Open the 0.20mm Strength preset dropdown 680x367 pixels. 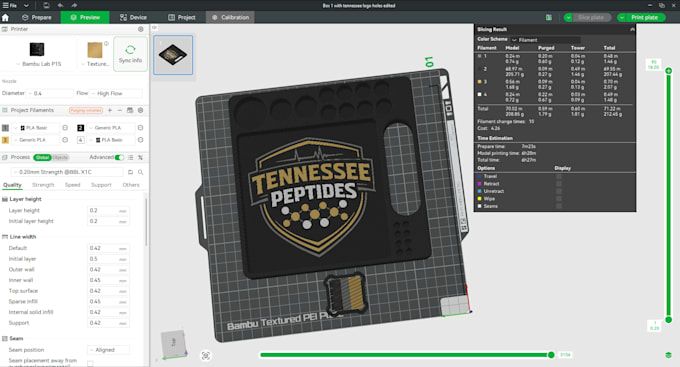click(x=67, y=172)
